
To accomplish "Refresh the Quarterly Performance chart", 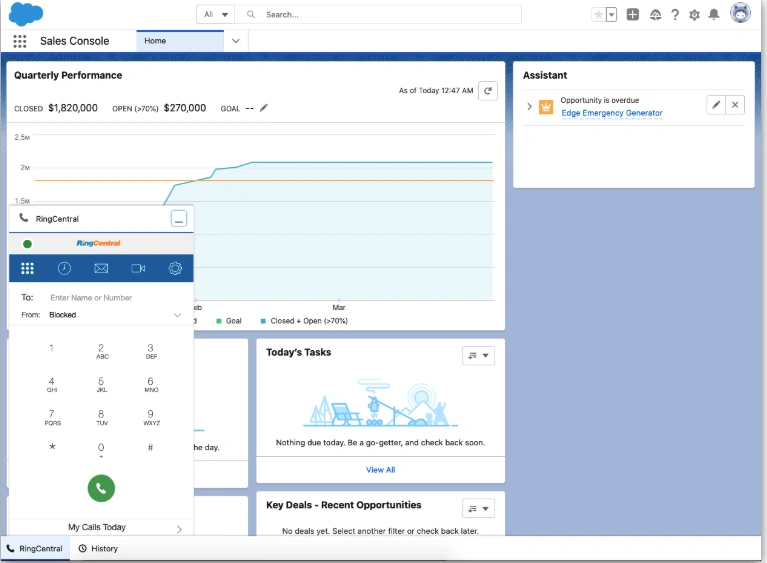I will coord(487,91).
